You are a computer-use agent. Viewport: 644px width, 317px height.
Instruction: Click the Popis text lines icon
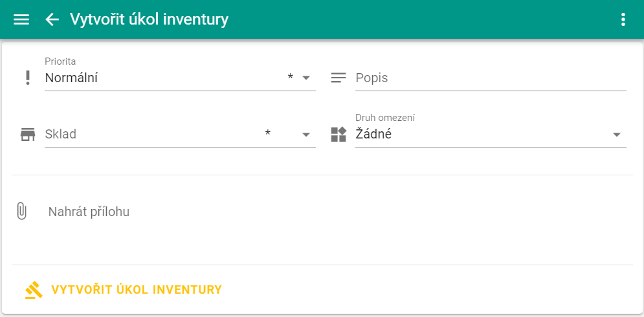point(339,78)
